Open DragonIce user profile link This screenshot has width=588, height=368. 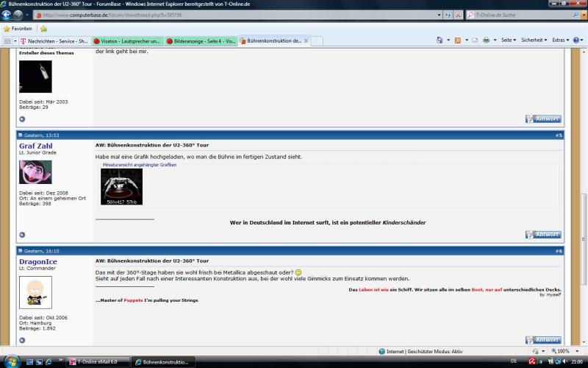tap(38, 261)
